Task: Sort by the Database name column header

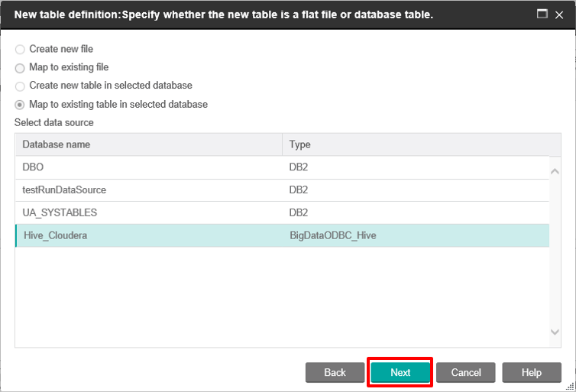Action: [x=149, y=144]
